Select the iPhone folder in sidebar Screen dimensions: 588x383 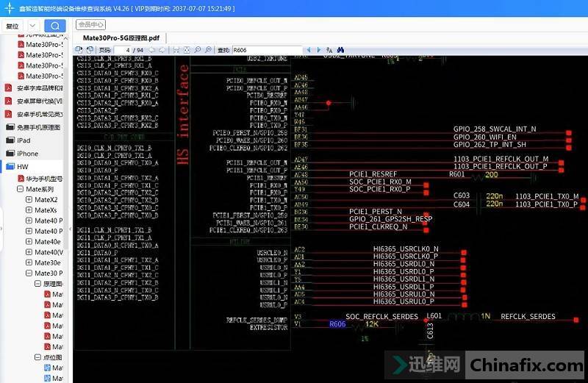(x=27, y=154)
